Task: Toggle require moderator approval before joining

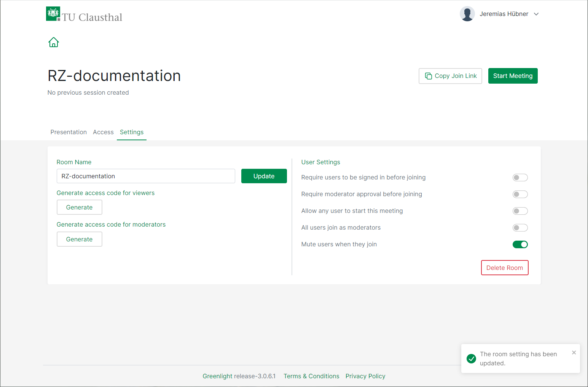Action: coord(520,194)
